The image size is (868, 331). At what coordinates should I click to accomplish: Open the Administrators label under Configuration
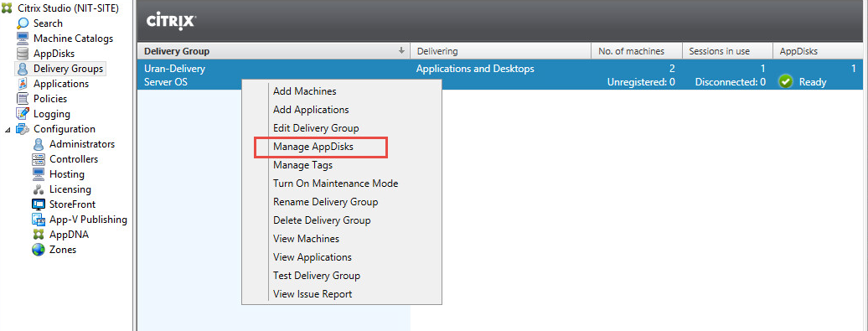(x=82, y=144)
